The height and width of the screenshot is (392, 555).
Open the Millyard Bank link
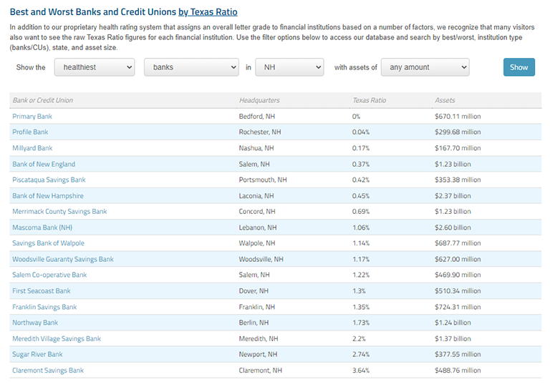tap(32, 148)
